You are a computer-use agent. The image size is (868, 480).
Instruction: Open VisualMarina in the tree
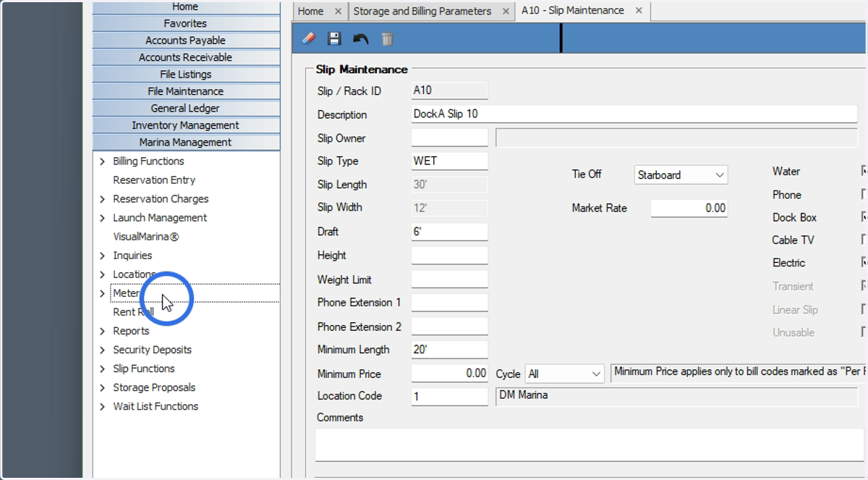point(146,237)
